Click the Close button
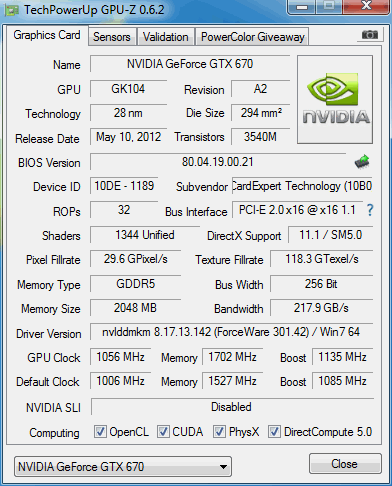 [x=345, y=464]
